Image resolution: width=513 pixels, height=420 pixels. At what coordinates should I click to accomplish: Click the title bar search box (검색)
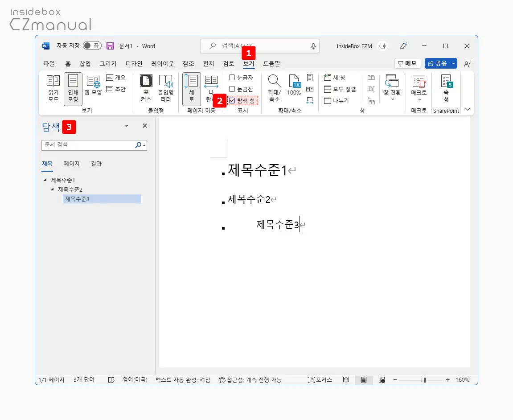pyautogui.click(x=260, y=46)
